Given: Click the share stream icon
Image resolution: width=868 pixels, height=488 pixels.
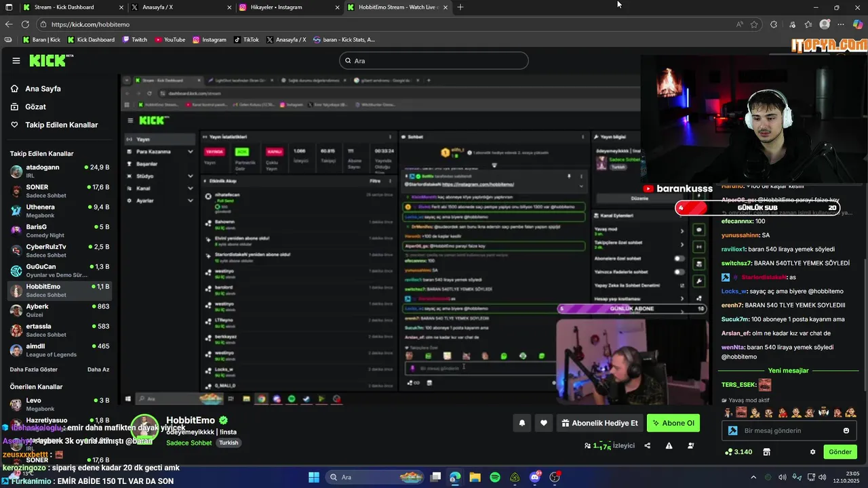Looking at the screenshot, I should point(648,445).
